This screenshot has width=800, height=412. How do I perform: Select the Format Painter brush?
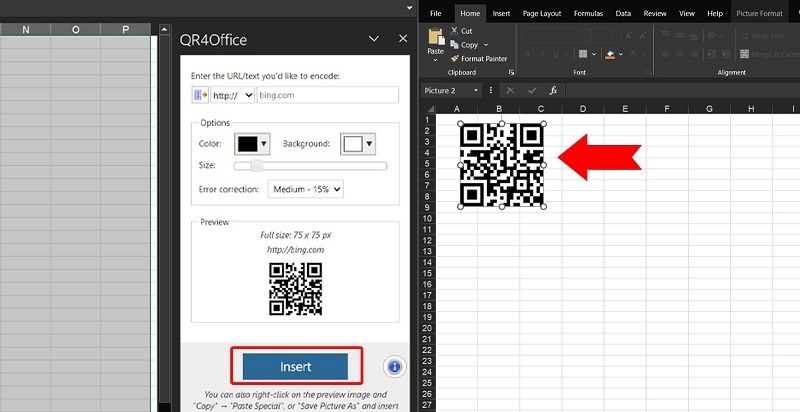(x=454, y=59)
